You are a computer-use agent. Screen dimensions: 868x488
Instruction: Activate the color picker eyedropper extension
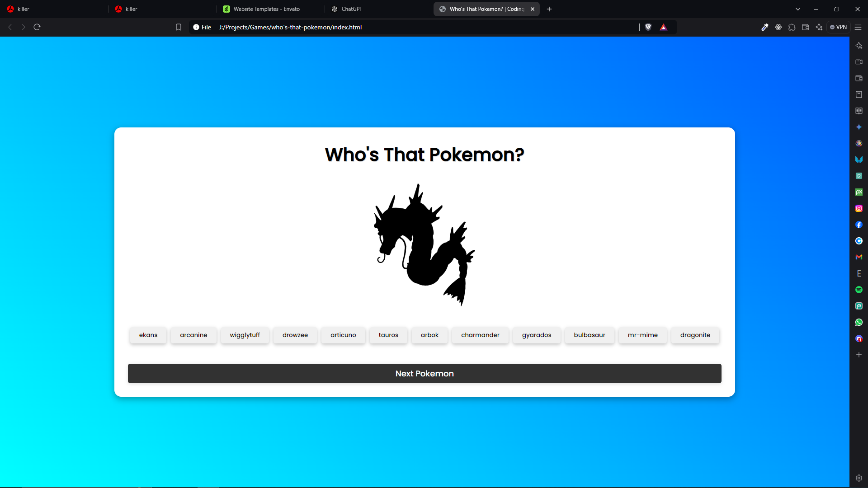765,27
